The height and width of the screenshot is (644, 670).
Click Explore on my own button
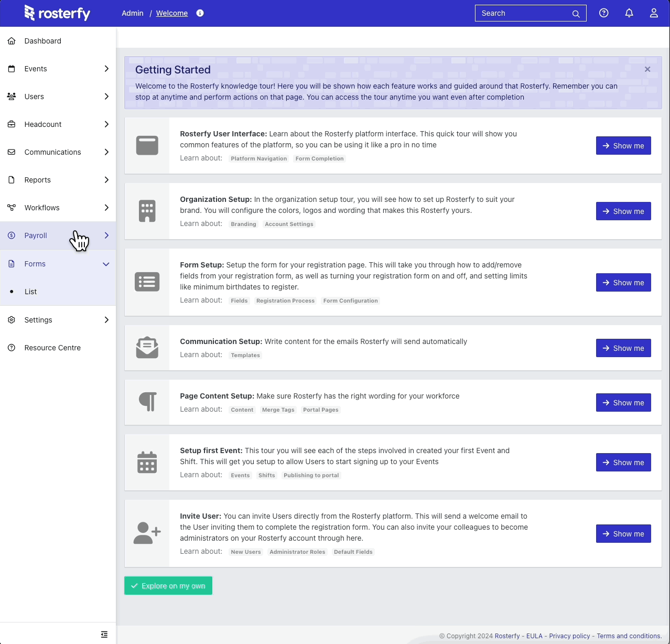(168, 586)
